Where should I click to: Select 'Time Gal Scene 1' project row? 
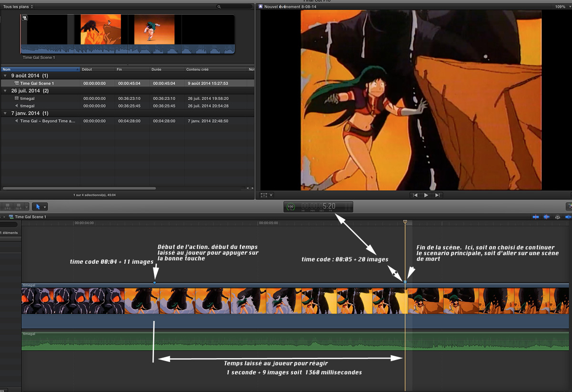click(x=37, y=83)
